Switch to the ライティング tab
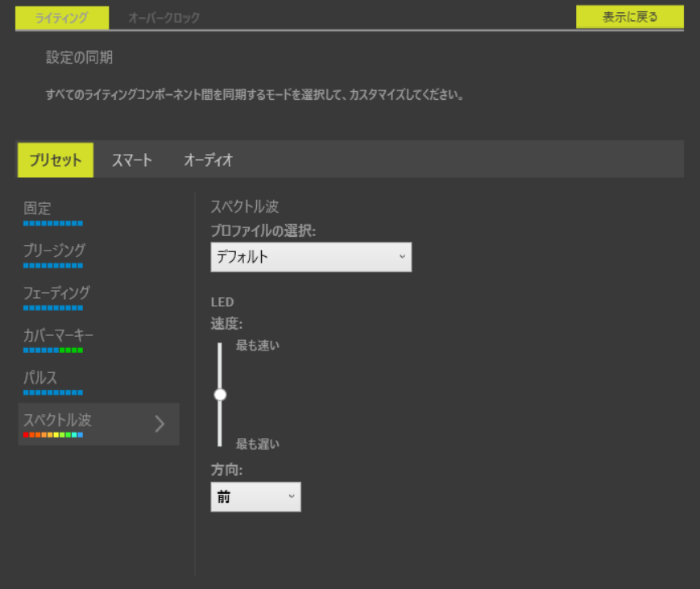This screenshot has width=700, height=589. pyautogui.click(x=62, y=18)
